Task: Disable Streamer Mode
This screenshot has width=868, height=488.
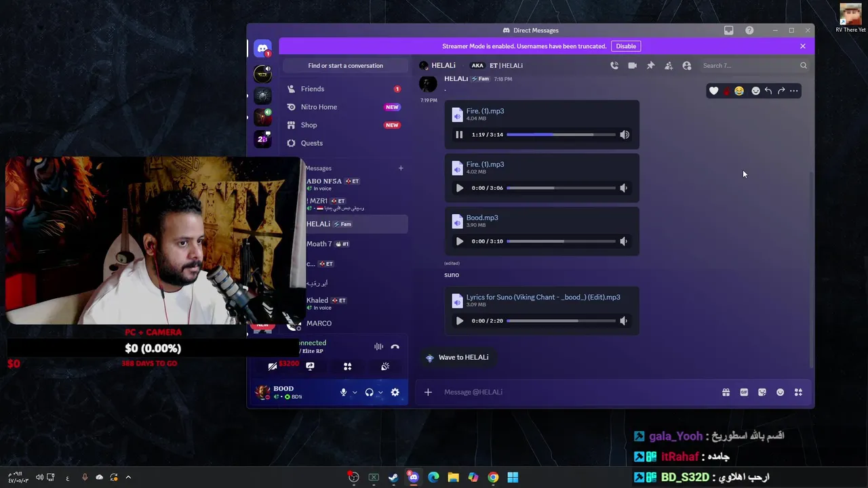Action: point(626,46)
